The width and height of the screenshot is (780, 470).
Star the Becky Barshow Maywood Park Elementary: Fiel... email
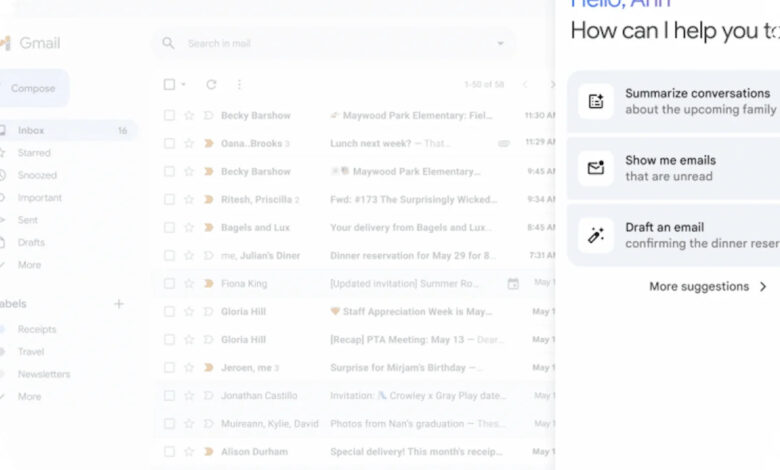pyautogui.click(x=189, y=115)
